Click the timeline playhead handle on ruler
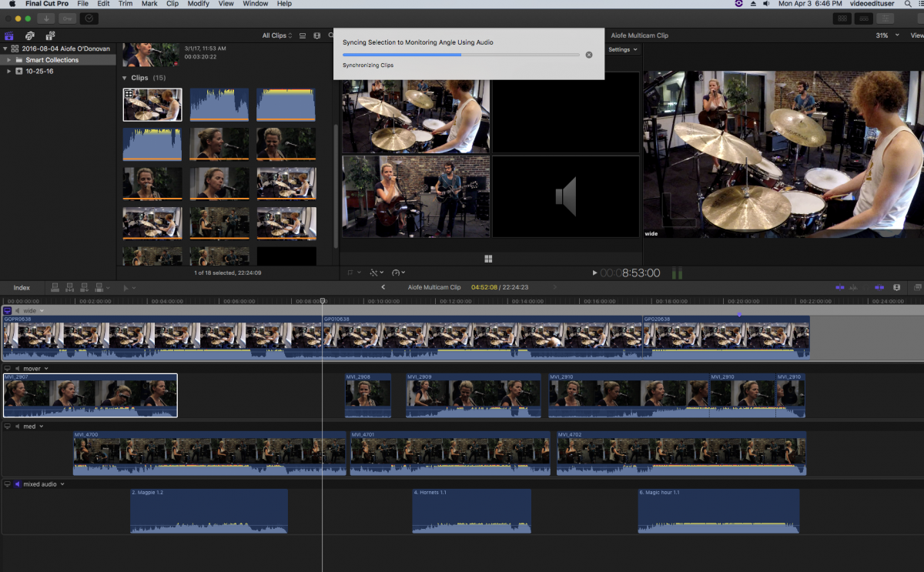This screenshot has width=924, height=572. point(323,301)
